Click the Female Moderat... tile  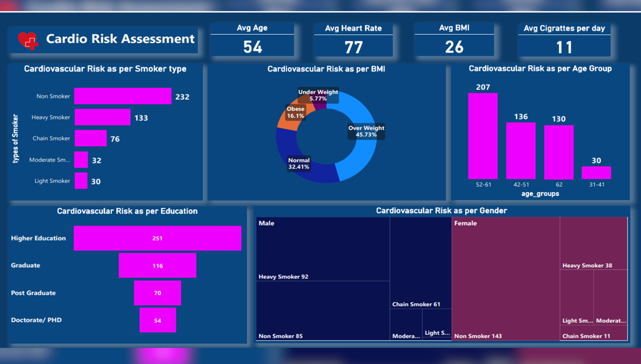[x=610, y=297]
